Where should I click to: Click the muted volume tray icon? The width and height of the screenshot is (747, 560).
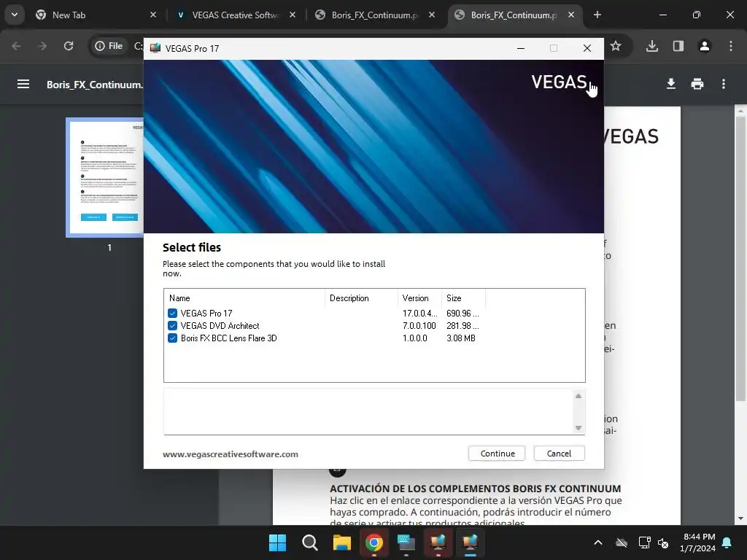662,542
